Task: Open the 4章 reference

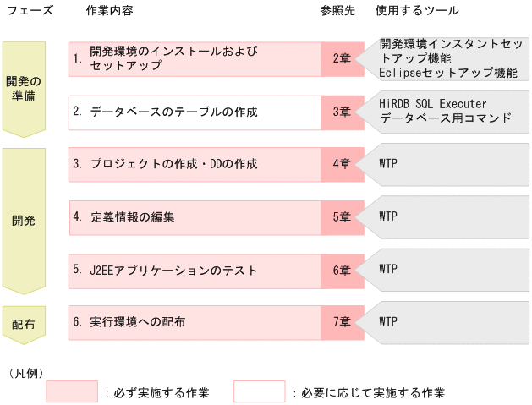Action: tap(342, 164)
